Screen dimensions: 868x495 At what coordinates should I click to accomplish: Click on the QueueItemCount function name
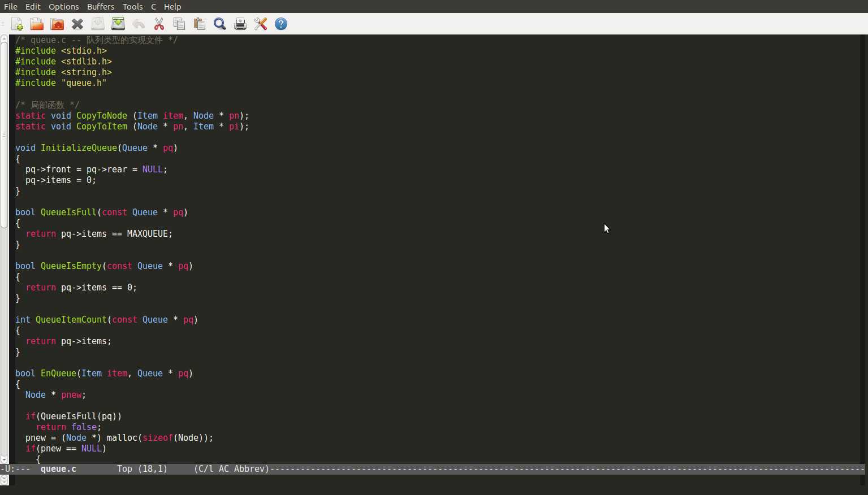click(71, 320)
